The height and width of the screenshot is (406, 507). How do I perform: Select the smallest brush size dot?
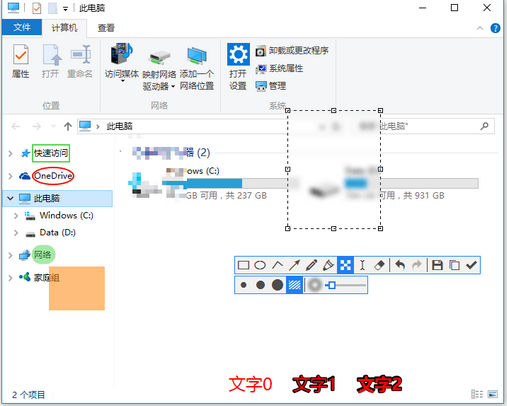tap(243, 285)
